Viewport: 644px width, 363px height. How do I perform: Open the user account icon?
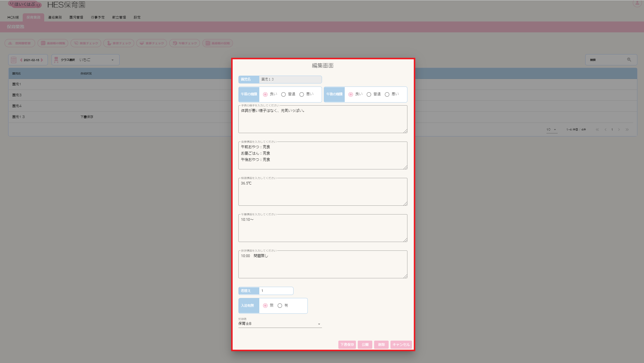point(637,3)
